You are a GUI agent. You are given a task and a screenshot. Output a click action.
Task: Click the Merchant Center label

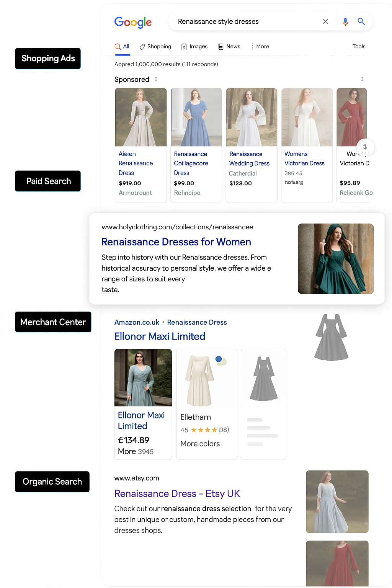[x=53, y=322]
